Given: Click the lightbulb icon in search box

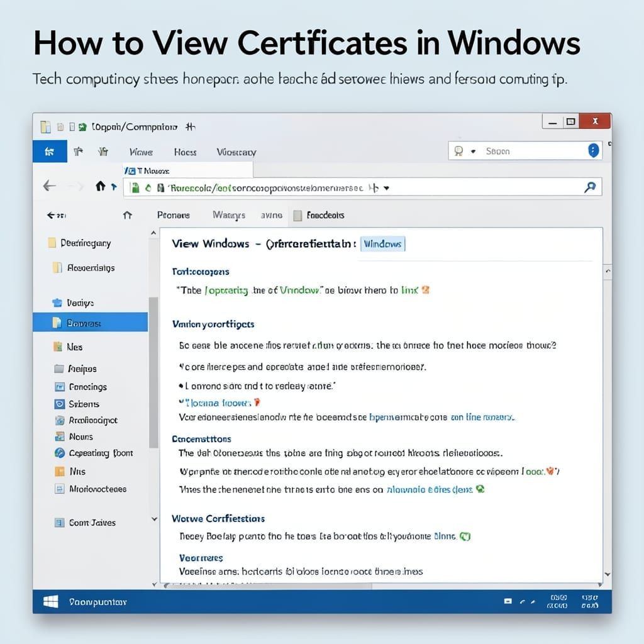Looking at the screenshot, I should 458,151.
